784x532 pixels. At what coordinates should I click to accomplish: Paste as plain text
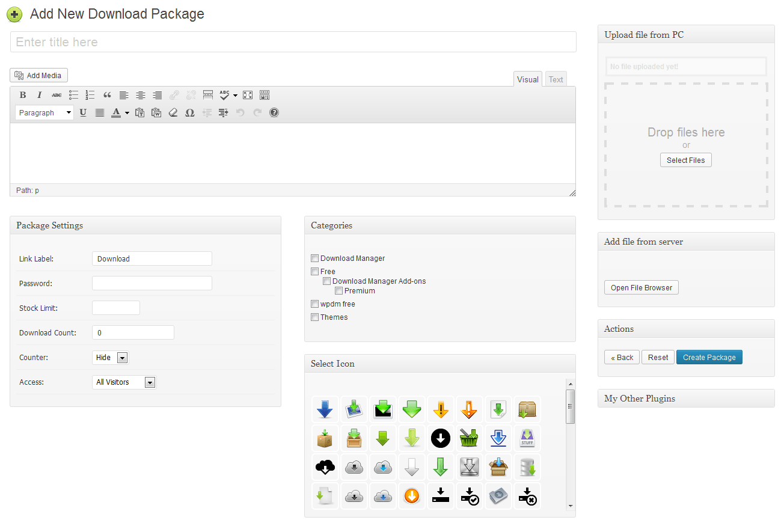pyautogui.click(x=139, y=112)
